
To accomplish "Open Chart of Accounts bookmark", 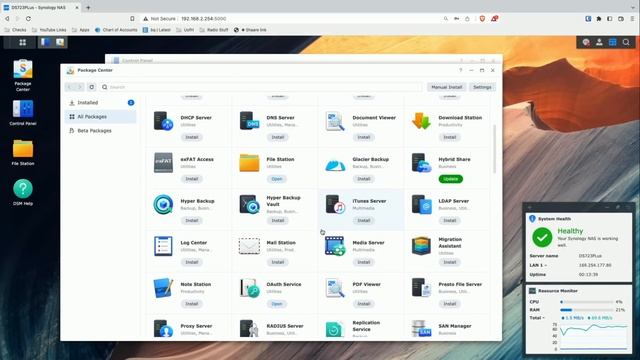I will point(116,30).
